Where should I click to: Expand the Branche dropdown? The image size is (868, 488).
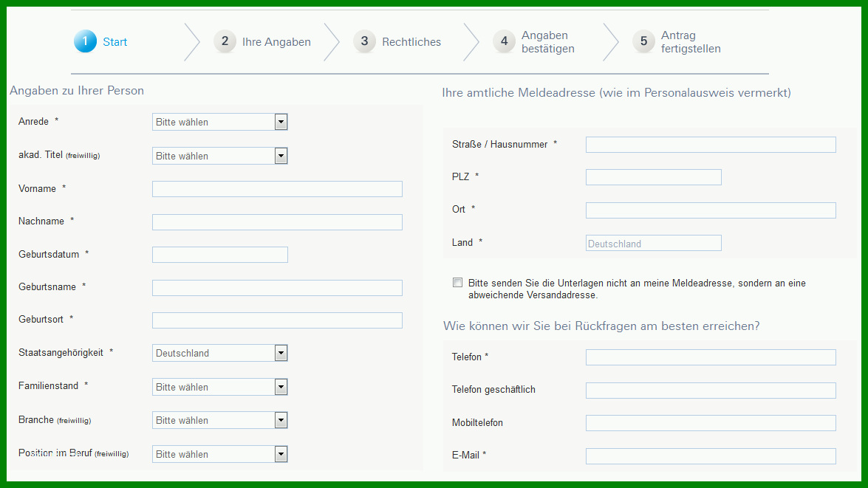[x=219, y=421]
